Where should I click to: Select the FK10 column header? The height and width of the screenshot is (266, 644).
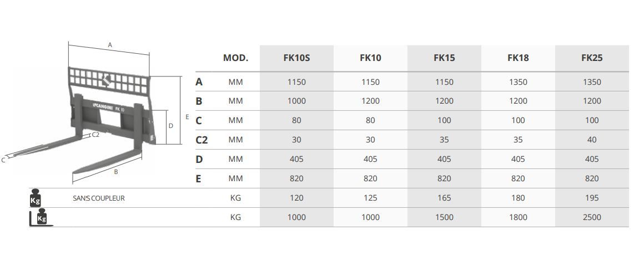click(370, 58)
